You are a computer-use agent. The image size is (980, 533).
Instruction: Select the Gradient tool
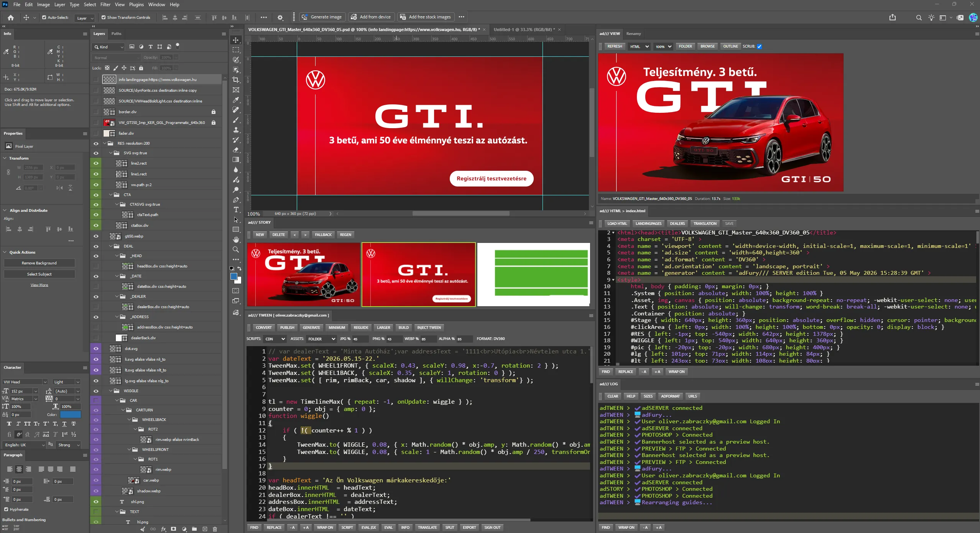click(x=236, y=160)
